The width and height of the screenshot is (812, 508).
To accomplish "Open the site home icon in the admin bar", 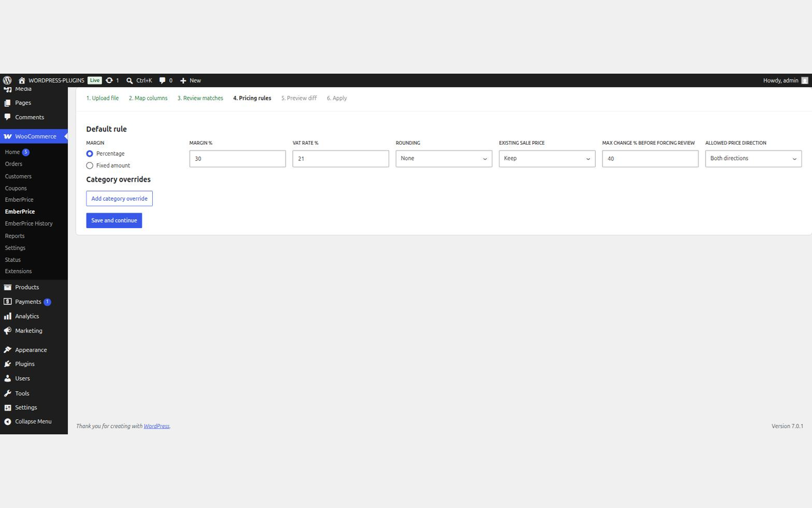I will pyautogui.click(x=22, y=81).
